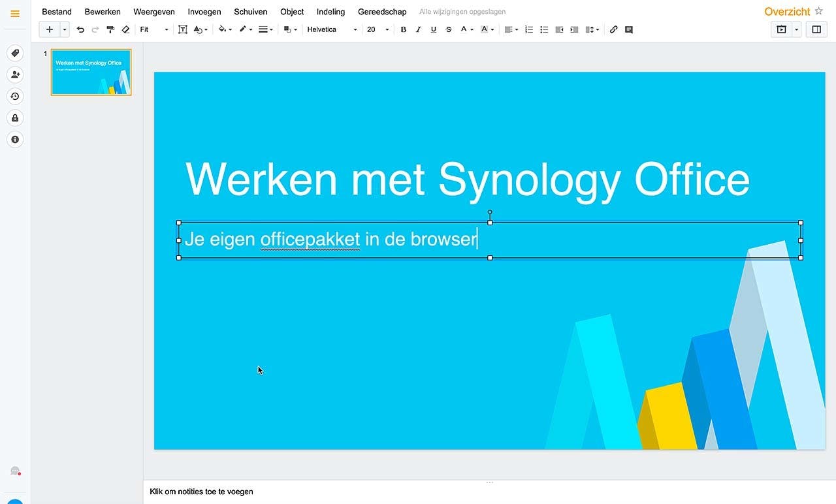This screenshot has width=836, height=504.
Task: Open the font size 20 dropdown
Action: pos(378,29)
